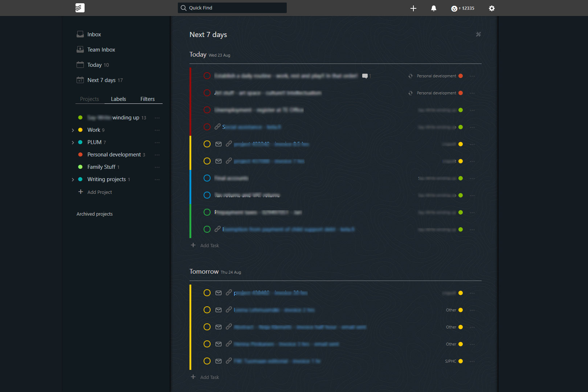Click the plus icon to quick add task
588x392 pixels.
tap(413, 8)
